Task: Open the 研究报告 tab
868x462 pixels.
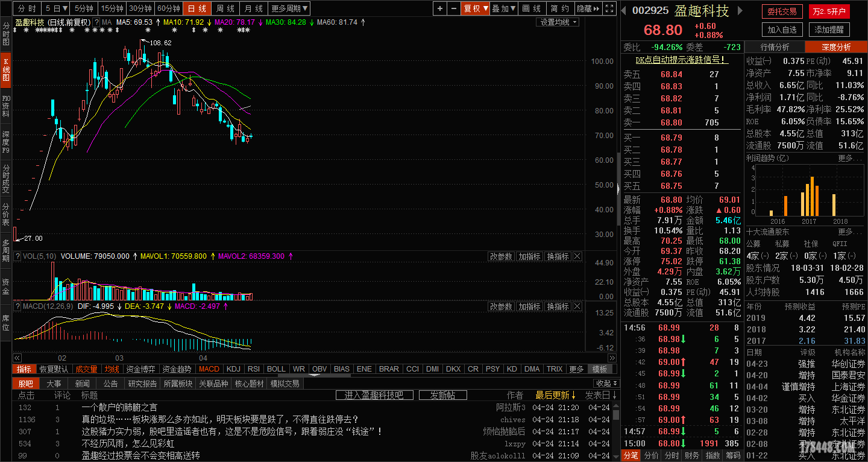Action: 142,384
